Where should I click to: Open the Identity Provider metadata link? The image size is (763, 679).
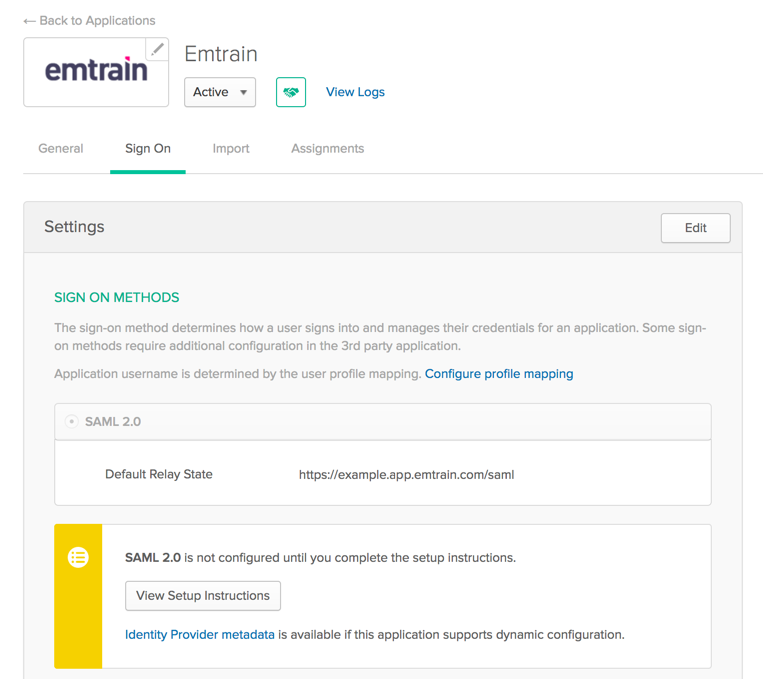coord(200,635)
